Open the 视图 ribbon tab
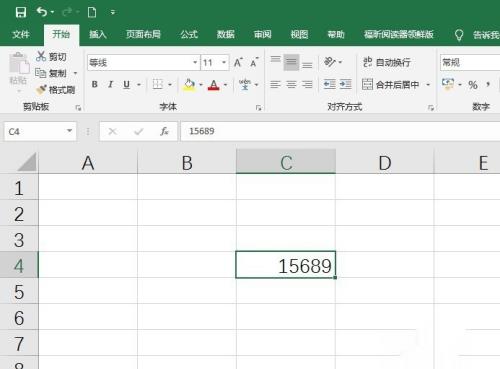 click(299, 34)
